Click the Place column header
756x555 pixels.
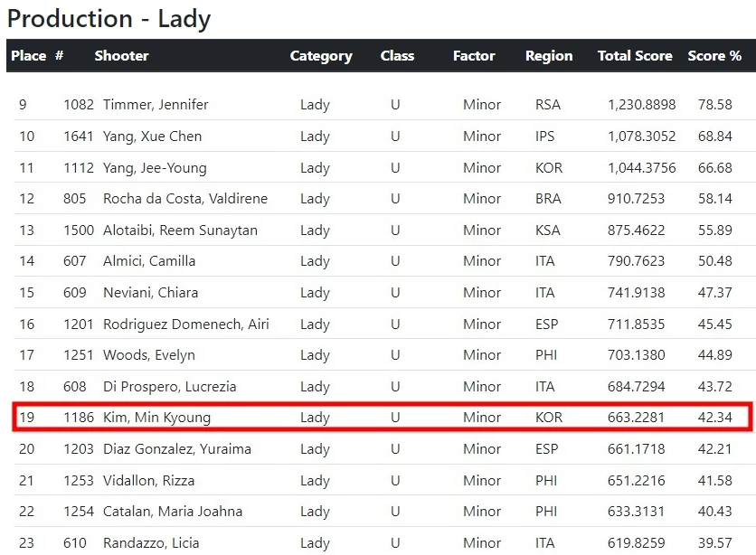tap(28, 56)
